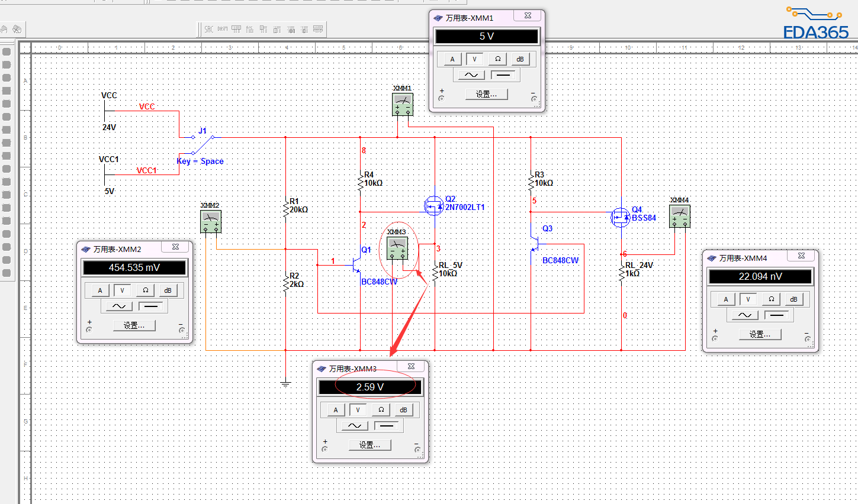Select the XMM2 multimeter on schematic
The width and height of the screenshot is (858, 504).
[x=210, y=221]
